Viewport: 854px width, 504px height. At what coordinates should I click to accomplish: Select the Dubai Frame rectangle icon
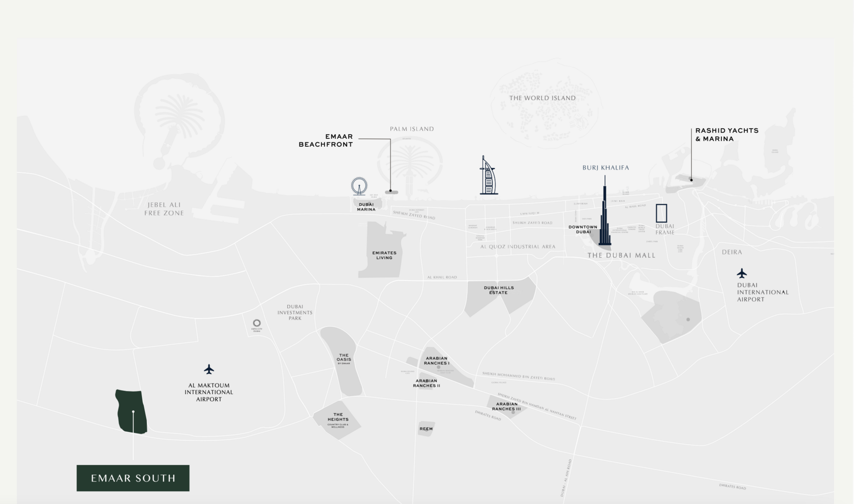click(661, 213)
